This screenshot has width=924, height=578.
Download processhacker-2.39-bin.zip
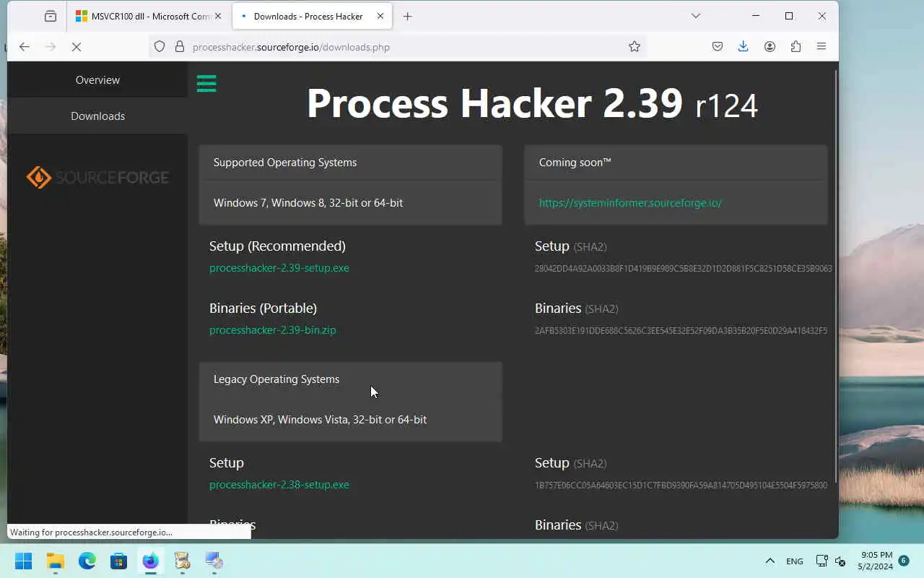tap(273, 330)
